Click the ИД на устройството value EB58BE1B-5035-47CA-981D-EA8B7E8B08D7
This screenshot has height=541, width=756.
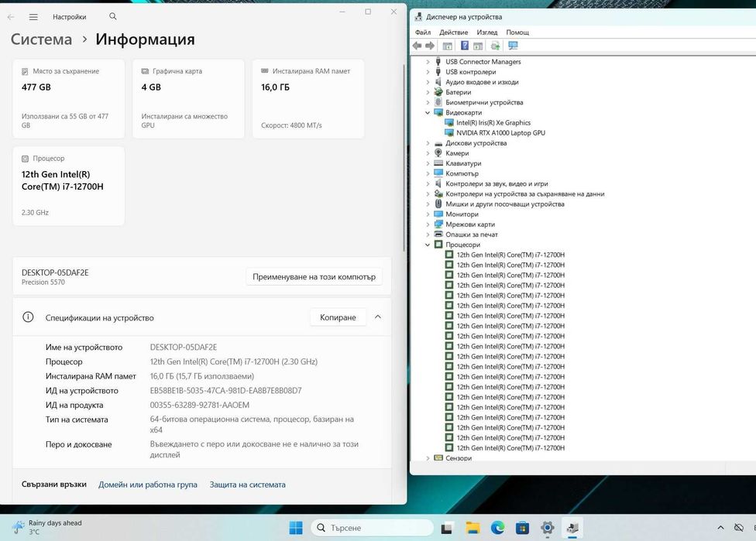point(225,391)
